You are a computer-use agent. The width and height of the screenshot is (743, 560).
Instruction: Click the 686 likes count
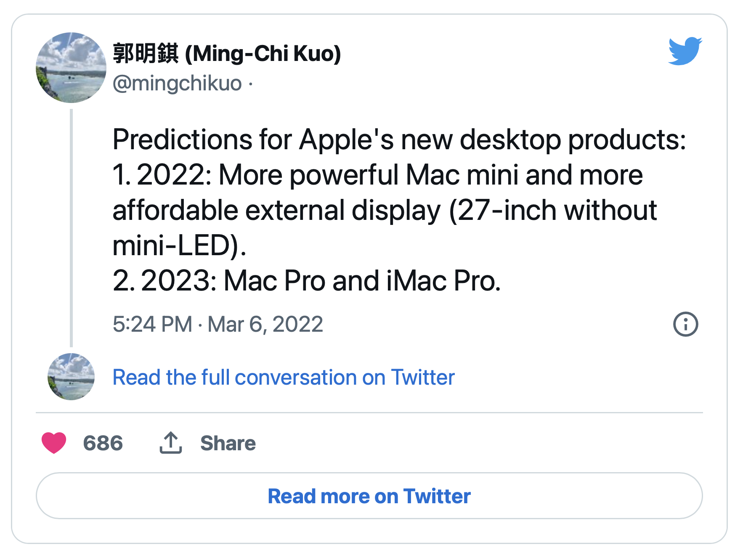pyautogui.click(x=103, y=443)
